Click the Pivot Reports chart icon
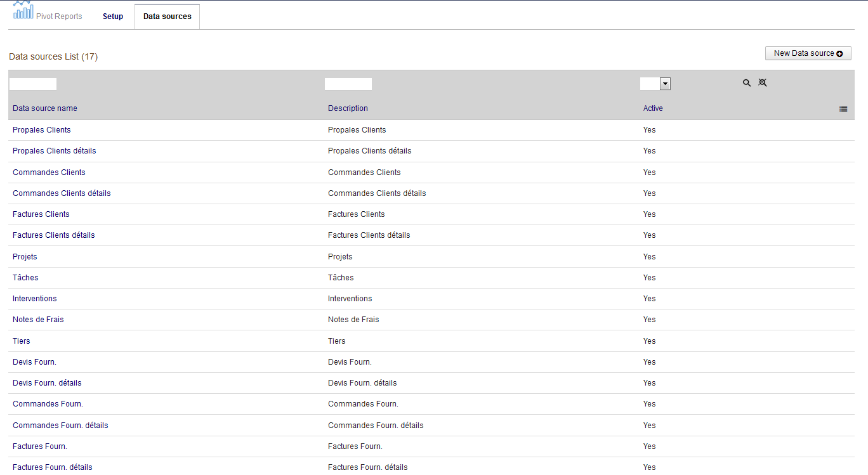The image size is (868, 475). pyautogui.click(x=23, y=11)
